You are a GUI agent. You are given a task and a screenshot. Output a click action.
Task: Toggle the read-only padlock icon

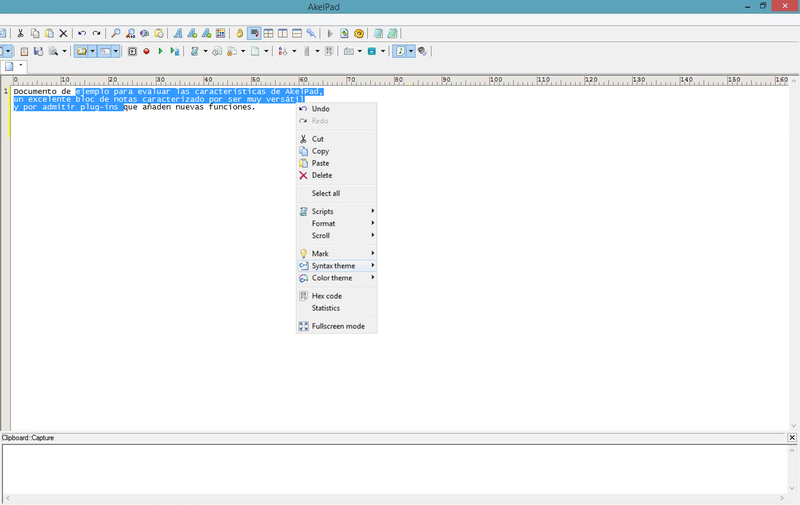[x=239, y=34]
